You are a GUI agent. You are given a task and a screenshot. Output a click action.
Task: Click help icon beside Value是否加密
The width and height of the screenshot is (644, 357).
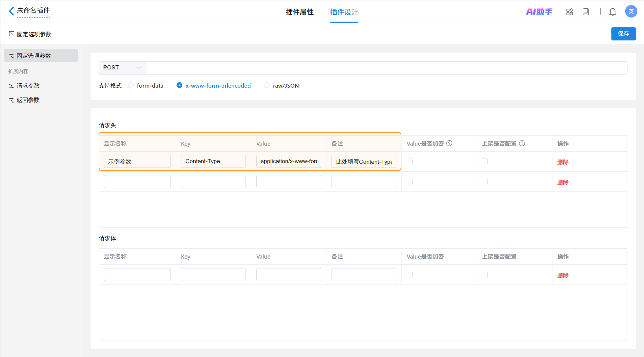pos(449,143)
